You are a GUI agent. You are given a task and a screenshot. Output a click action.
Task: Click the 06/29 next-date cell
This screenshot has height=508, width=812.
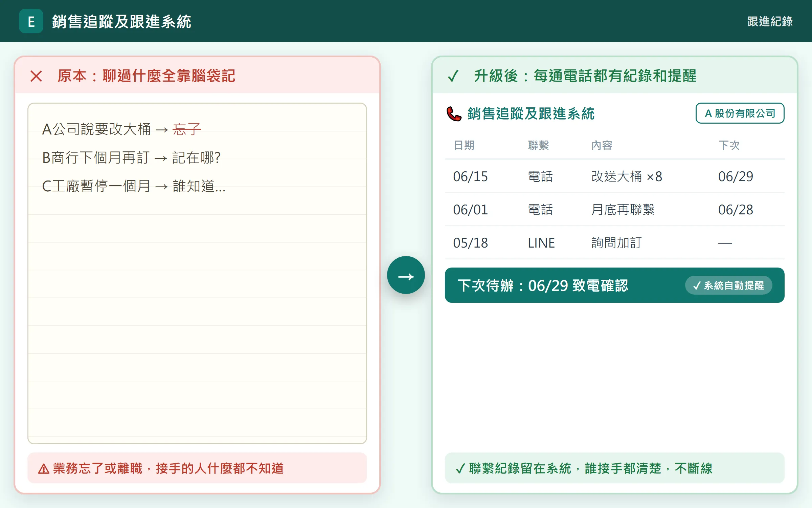(736, 176)
